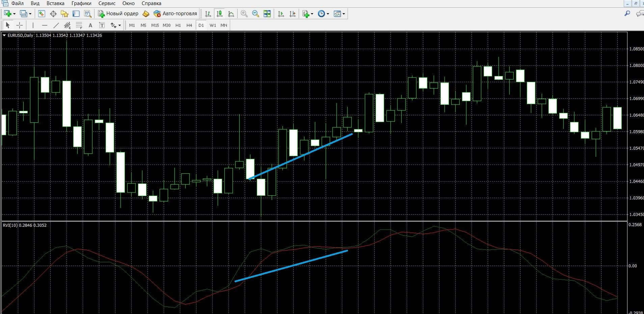Switch timeframe to M5
This screenshot has height=314, width=644.
pyautogui.click(x=143, y=25)
